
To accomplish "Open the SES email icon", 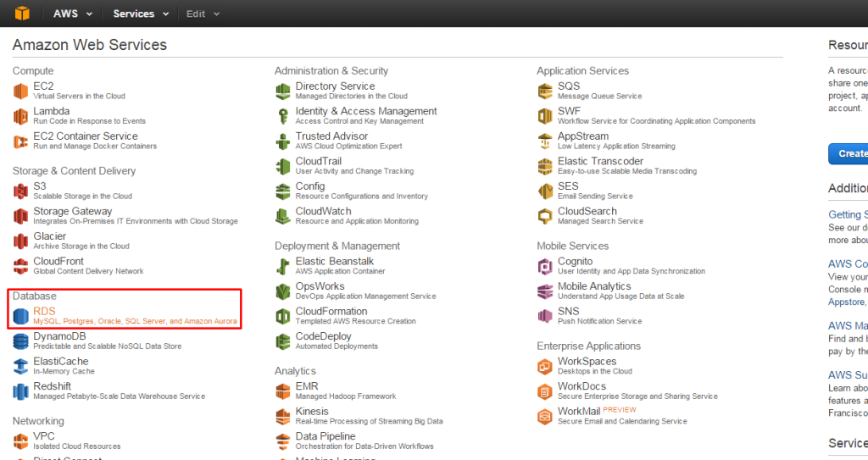I will coord(545,191).
